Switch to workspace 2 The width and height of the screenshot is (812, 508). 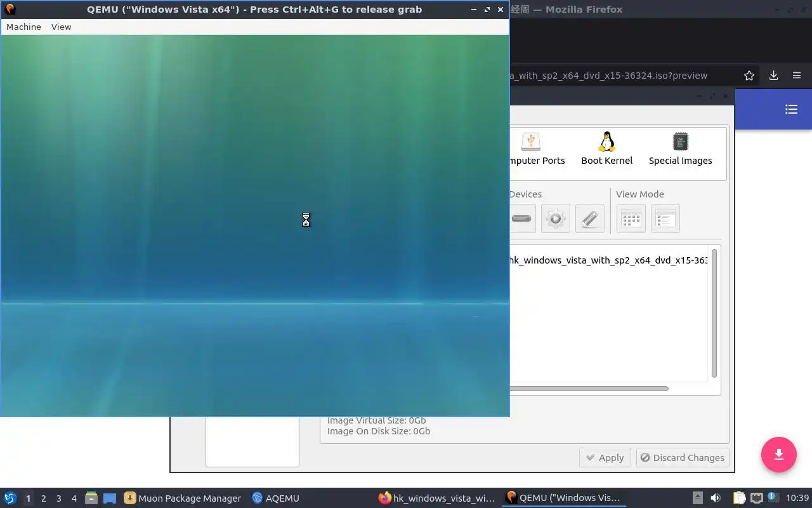click(x=43, y=498)
